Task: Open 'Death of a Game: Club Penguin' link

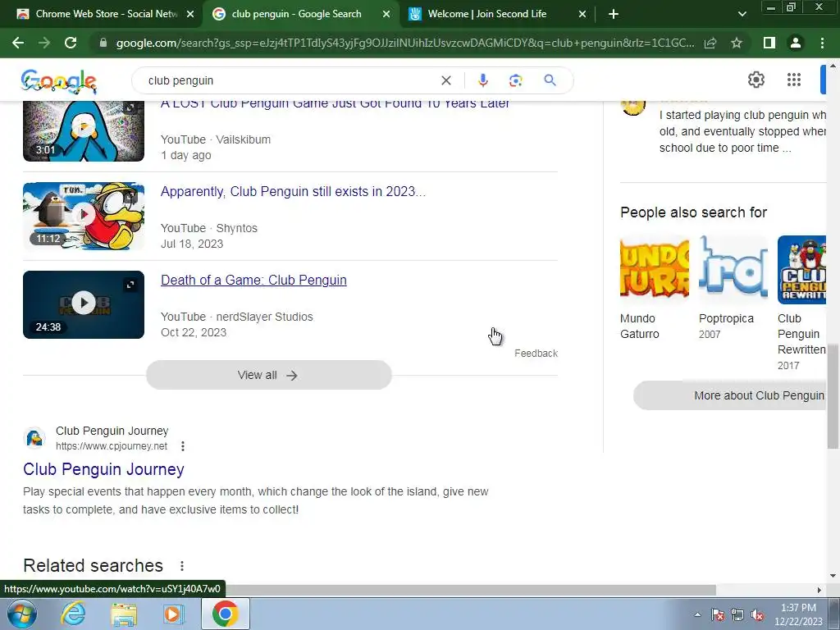Action: (x=253, y=281)
